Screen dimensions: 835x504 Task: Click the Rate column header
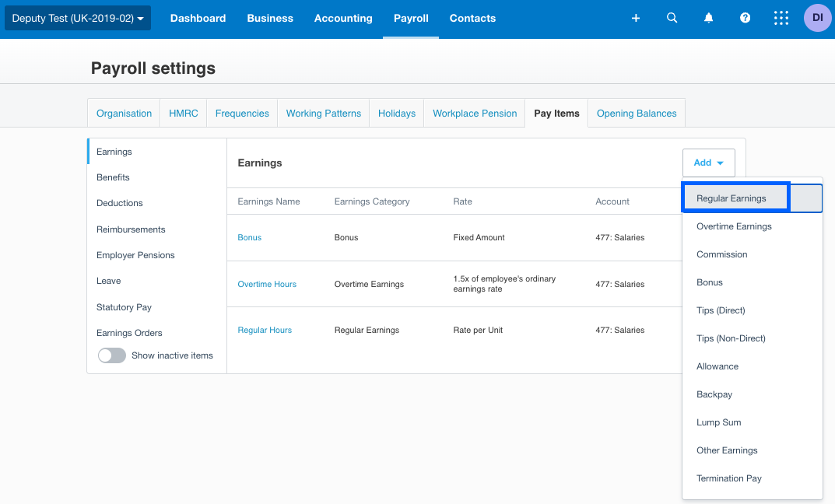coord(462,201)
